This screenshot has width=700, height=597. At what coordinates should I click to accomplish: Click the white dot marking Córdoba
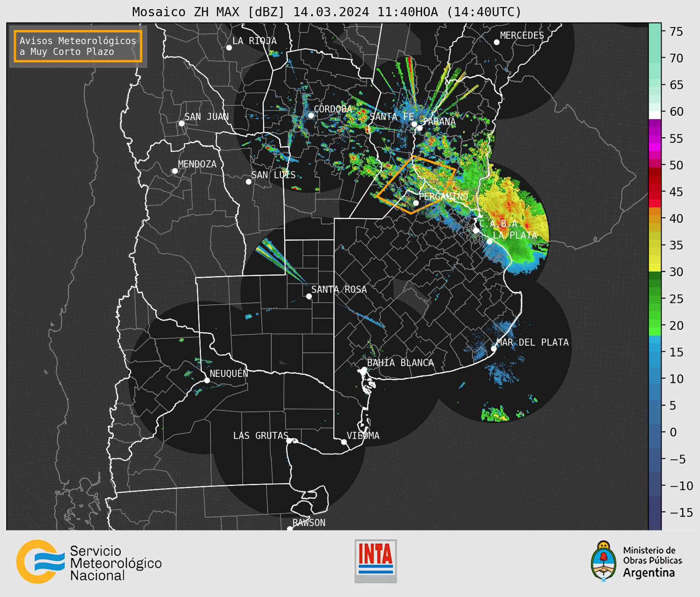(x=311, y=115)
